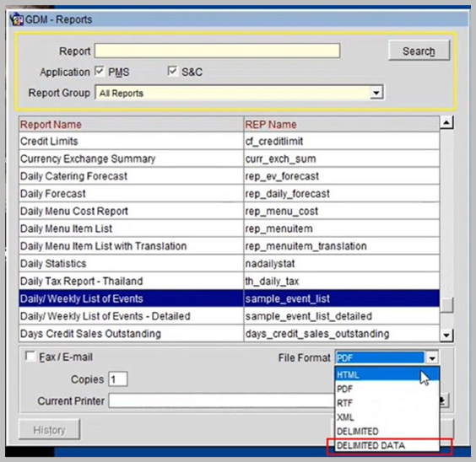Viewport: 476px width, 462px height.
Task: Pick the RTF file format option
Action: (387, 403)
